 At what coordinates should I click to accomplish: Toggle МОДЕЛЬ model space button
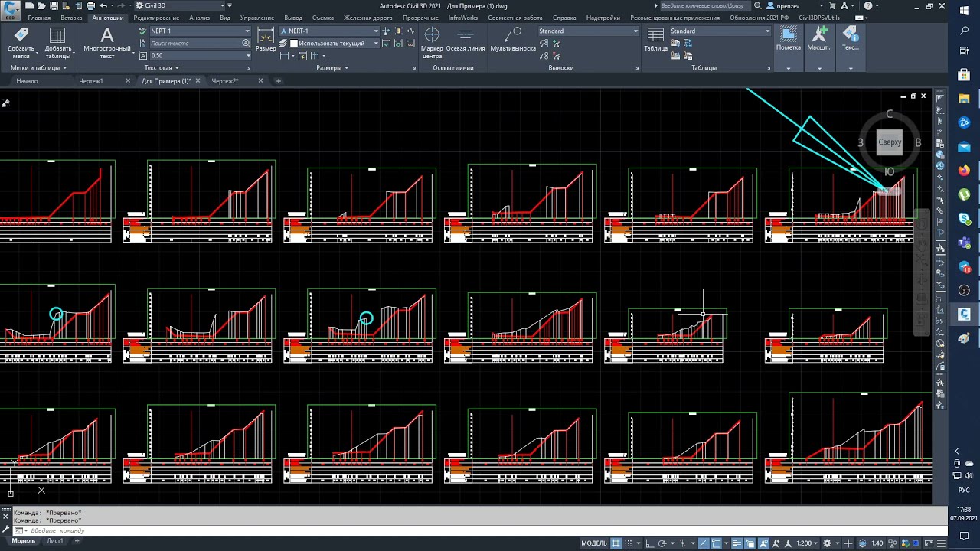pos(594,543)
